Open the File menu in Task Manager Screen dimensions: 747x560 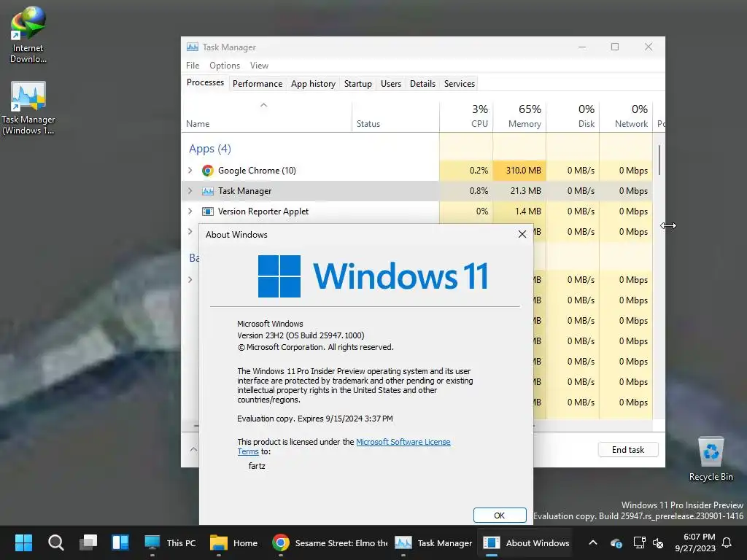point(193,65)
